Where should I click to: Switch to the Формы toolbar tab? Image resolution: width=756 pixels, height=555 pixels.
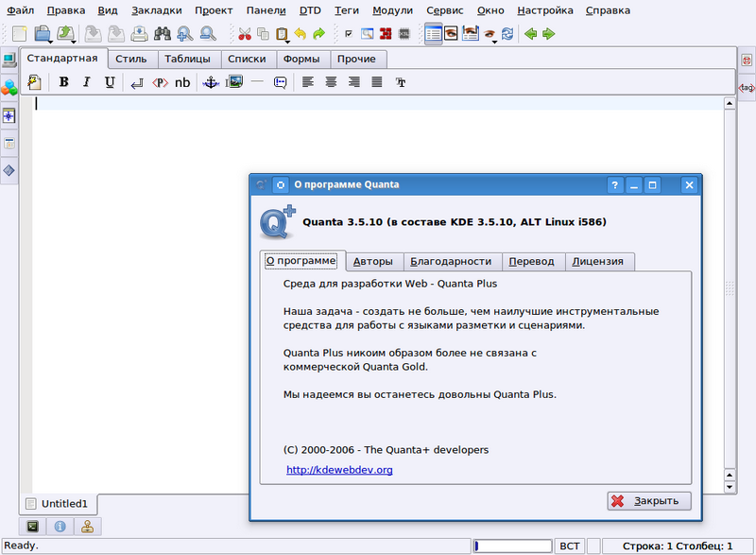[301, 59]
